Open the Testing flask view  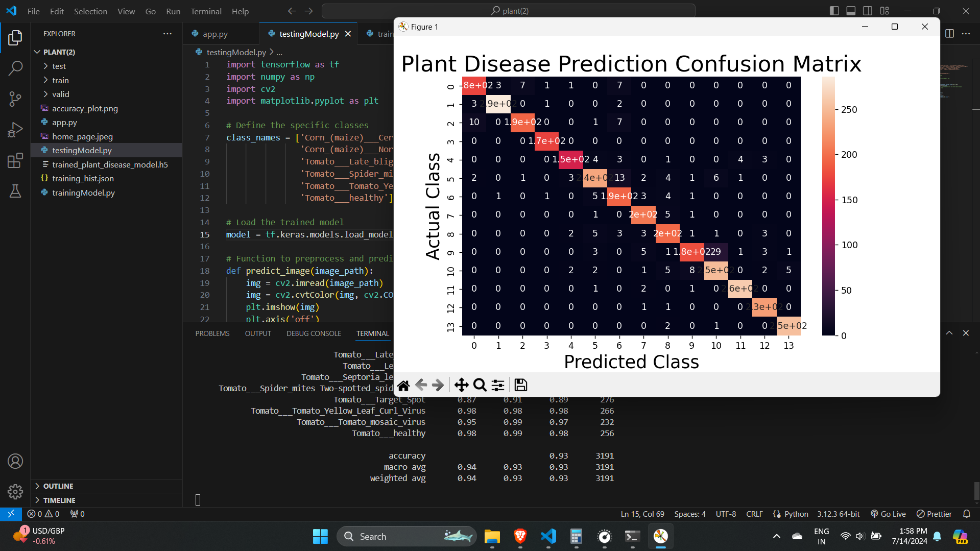pos(15,191)
